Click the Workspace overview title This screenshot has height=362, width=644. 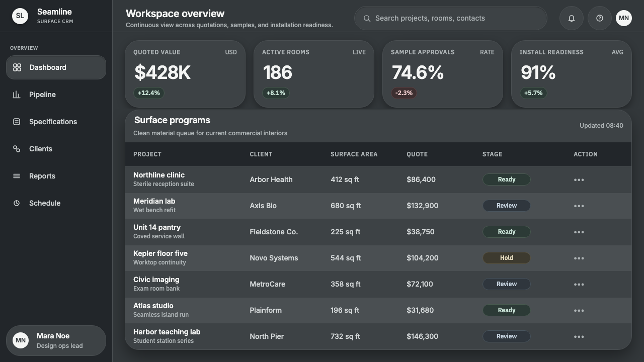click(175, 14)
